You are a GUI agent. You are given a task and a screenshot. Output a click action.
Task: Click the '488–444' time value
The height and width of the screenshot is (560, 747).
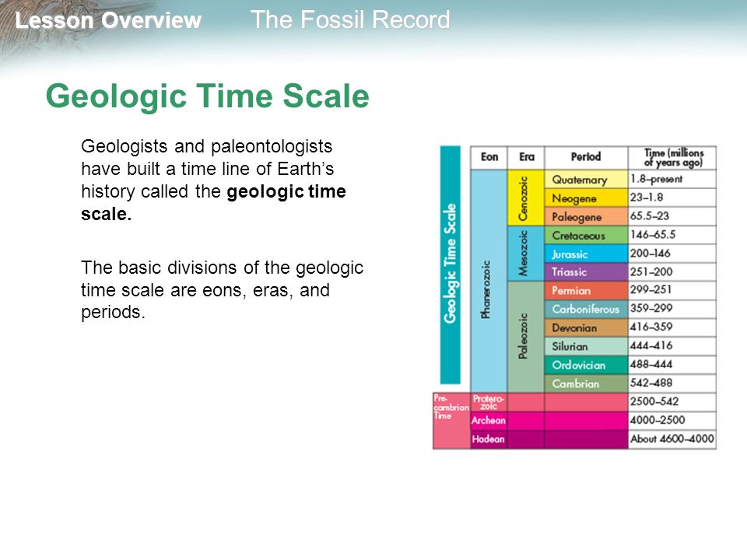(651, 364)
